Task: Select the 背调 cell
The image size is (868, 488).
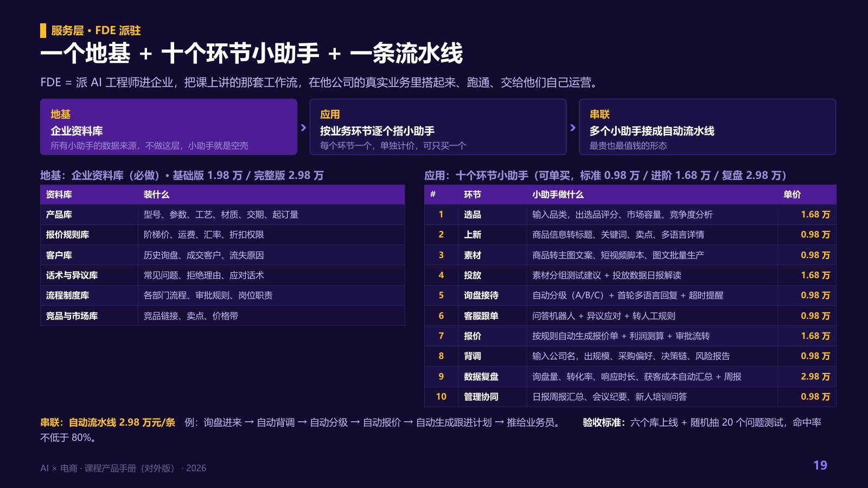Action: (x=492, y=356)
